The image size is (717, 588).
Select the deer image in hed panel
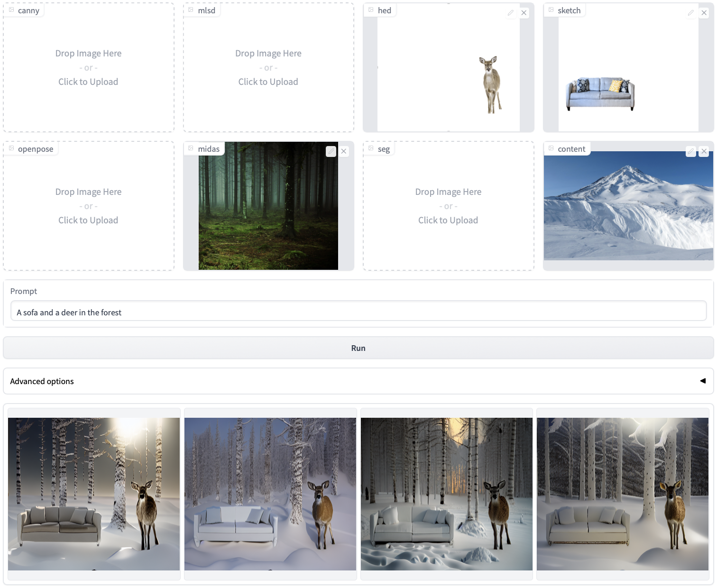[449, 68]
